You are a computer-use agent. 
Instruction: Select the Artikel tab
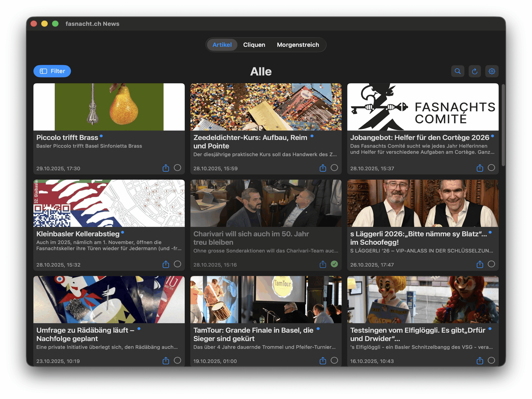[222, 45]
